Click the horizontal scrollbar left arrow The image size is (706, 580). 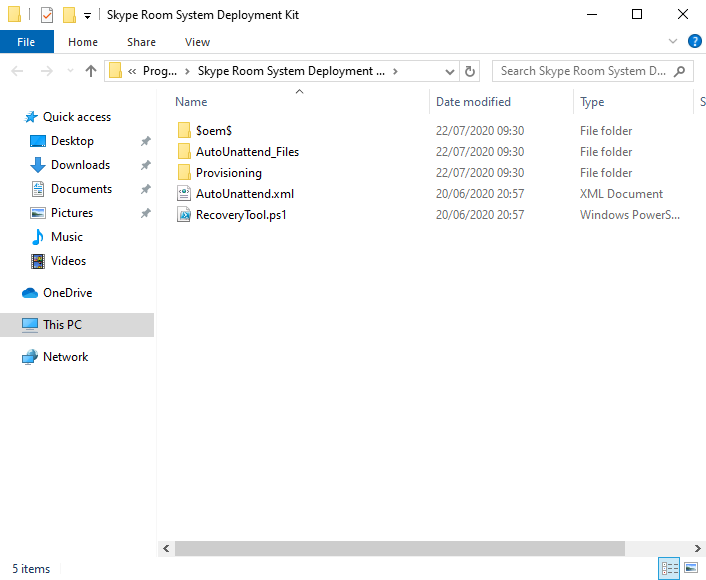click(166, 548)
